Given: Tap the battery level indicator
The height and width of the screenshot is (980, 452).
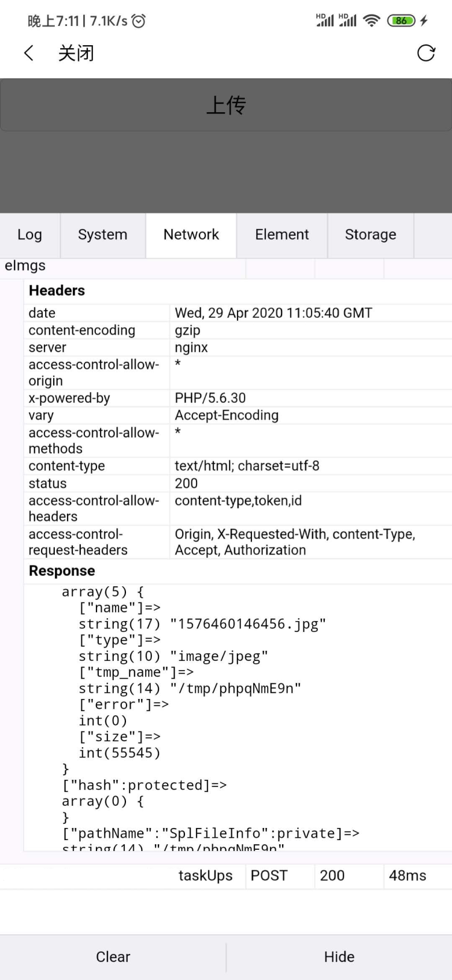Looking at the screenshot, I should click(x=401, y=21).
